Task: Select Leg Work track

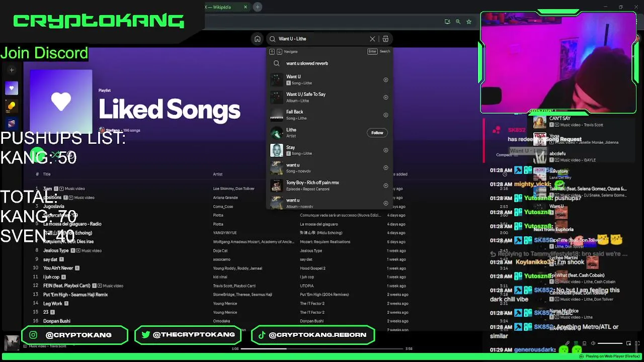Action: (x=221, y=303)
